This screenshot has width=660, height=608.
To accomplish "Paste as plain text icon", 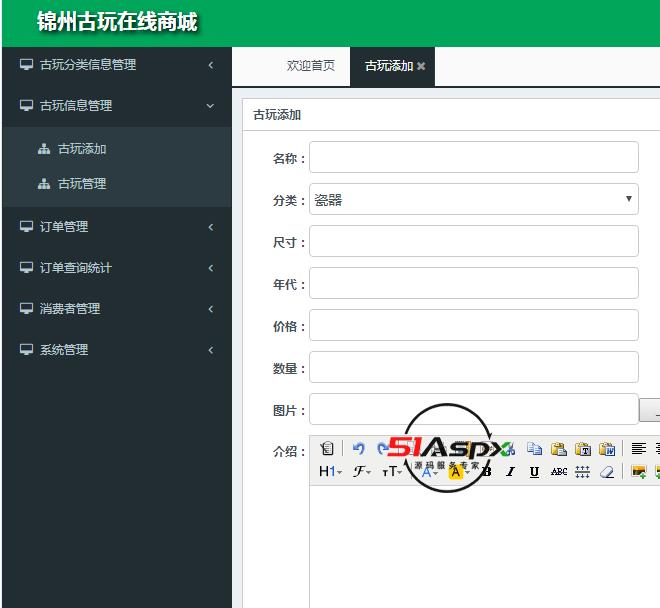I will [x=583, y=449].
